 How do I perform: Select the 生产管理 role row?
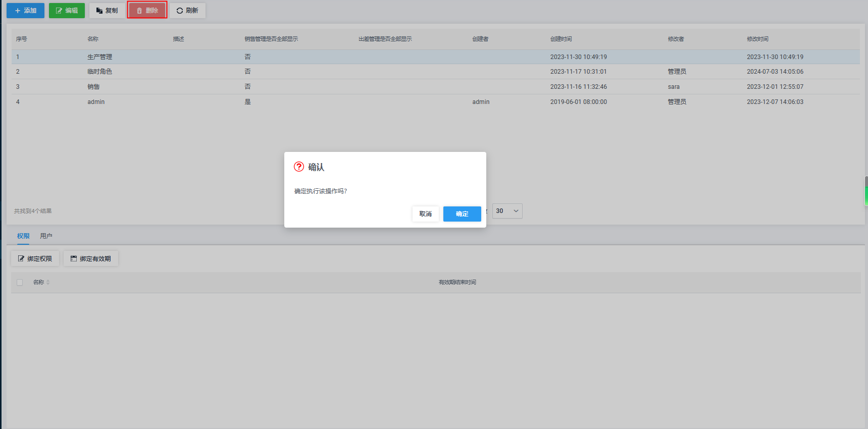(100, 57)
